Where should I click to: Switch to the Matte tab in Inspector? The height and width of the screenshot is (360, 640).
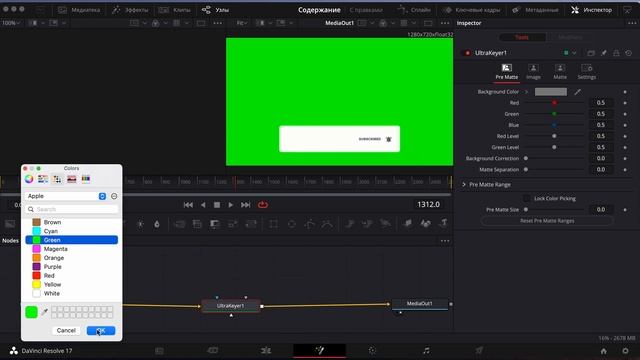tap(560, 71)
